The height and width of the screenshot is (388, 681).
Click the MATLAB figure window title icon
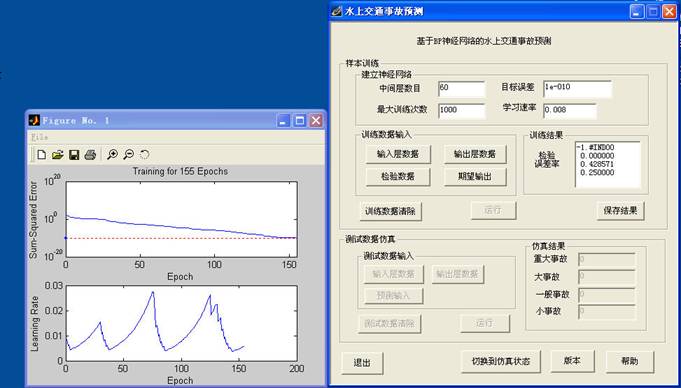pos(34,120)
